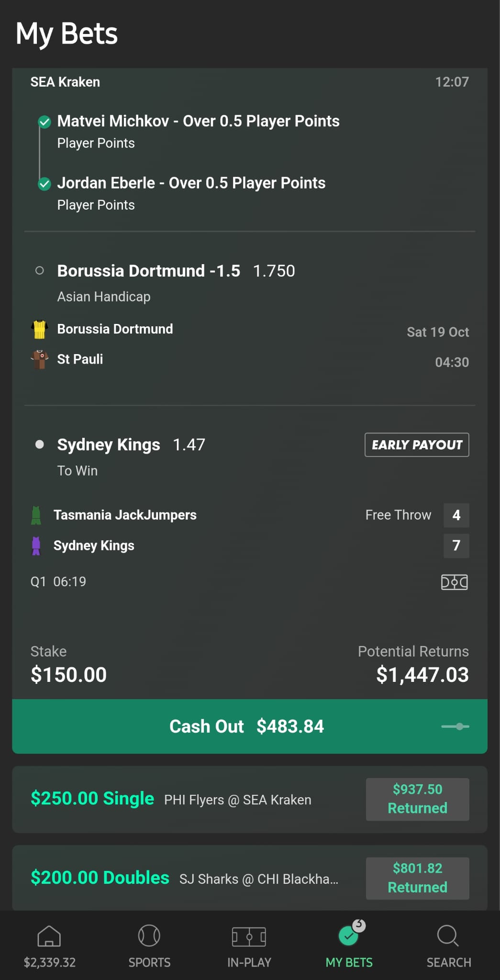Screen dimensions: 500x980
Task: Collapse the SEA Kraken bet header
Action: tap(249, 82)
